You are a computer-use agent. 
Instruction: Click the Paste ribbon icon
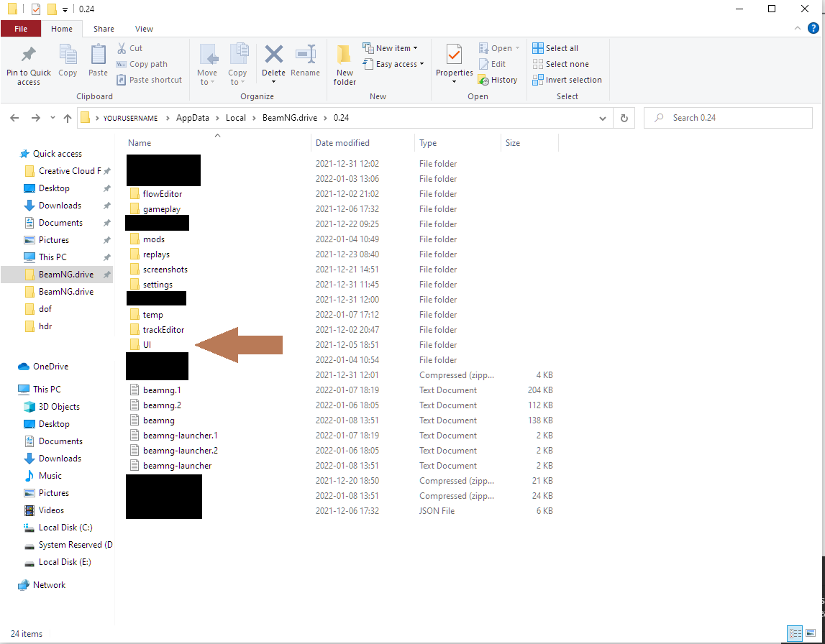(98, 61)
